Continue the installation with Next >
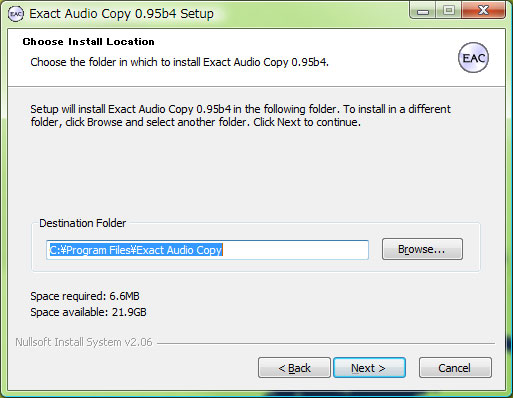The image size is (513, 398). point(369,368)
